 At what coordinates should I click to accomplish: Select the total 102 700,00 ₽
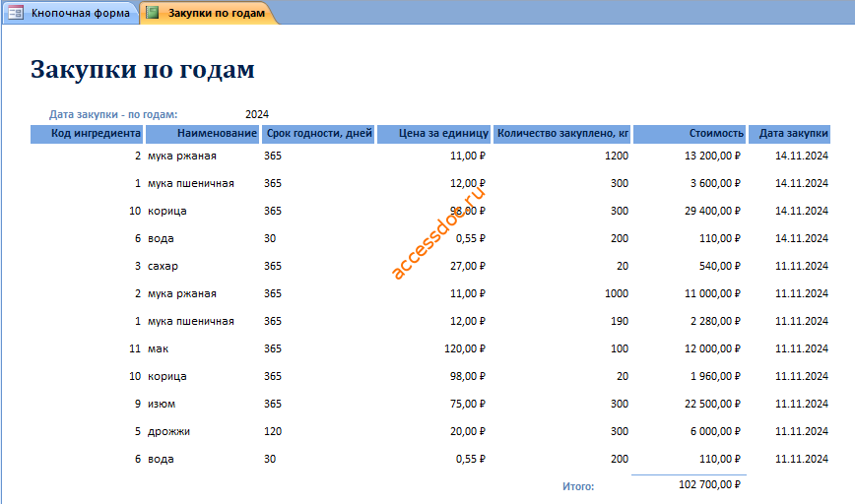point(709,484)
